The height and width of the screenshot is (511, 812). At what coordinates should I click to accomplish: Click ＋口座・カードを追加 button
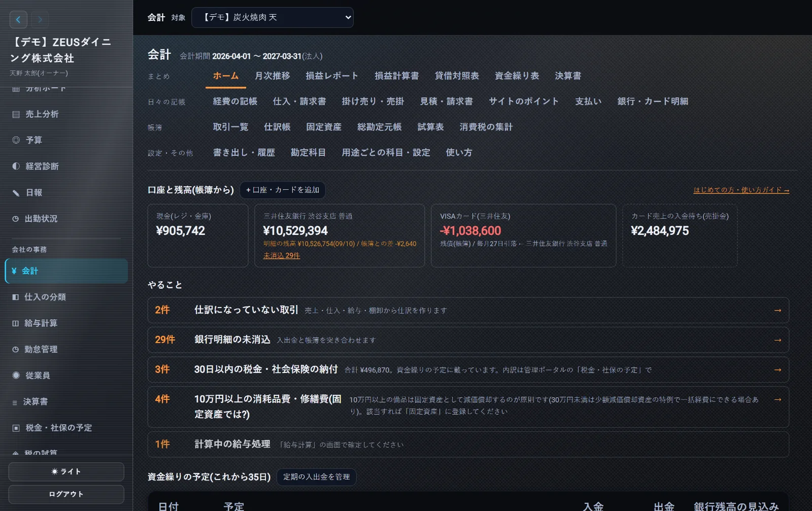pos(283,190)
